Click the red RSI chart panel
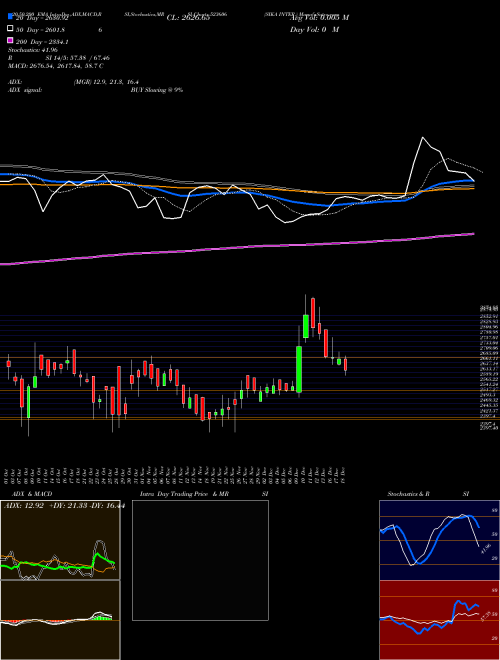The image size is (500, 660). coord(439,620)
